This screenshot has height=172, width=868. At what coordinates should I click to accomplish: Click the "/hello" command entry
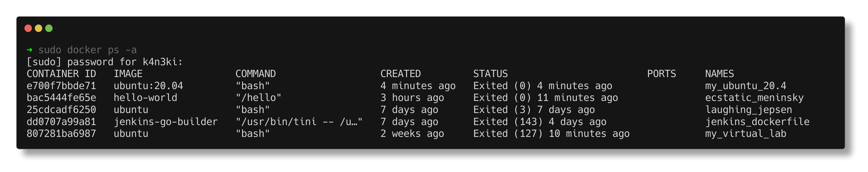tap(259, 98)
